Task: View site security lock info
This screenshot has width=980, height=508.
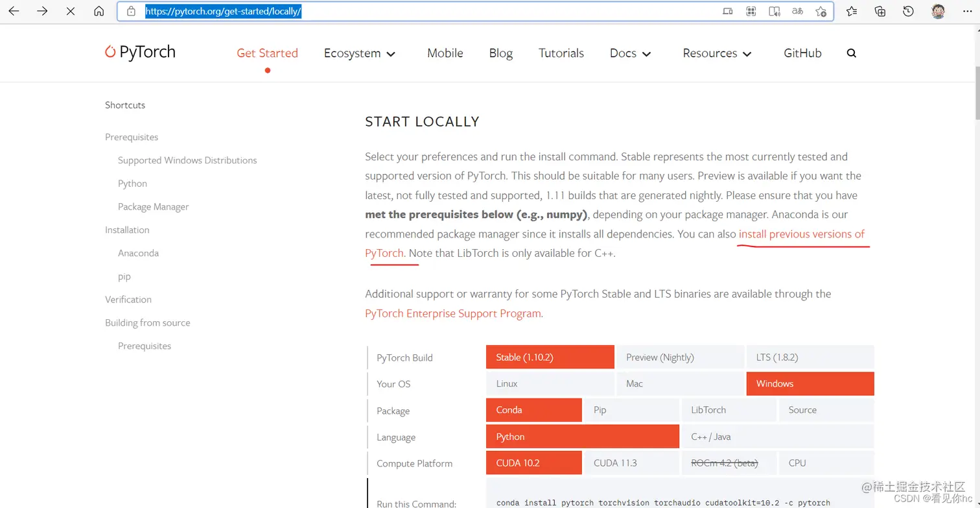Action: 131,11
